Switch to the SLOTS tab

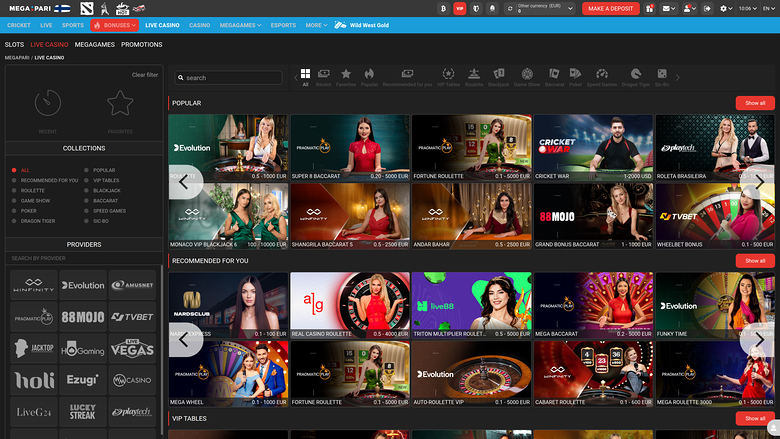tap(14, 44)
